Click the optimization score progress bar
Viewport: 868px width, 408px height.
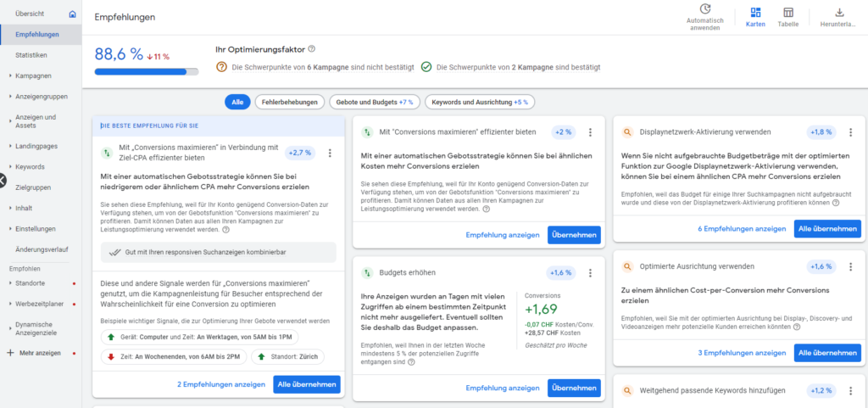tap(147, 71)
